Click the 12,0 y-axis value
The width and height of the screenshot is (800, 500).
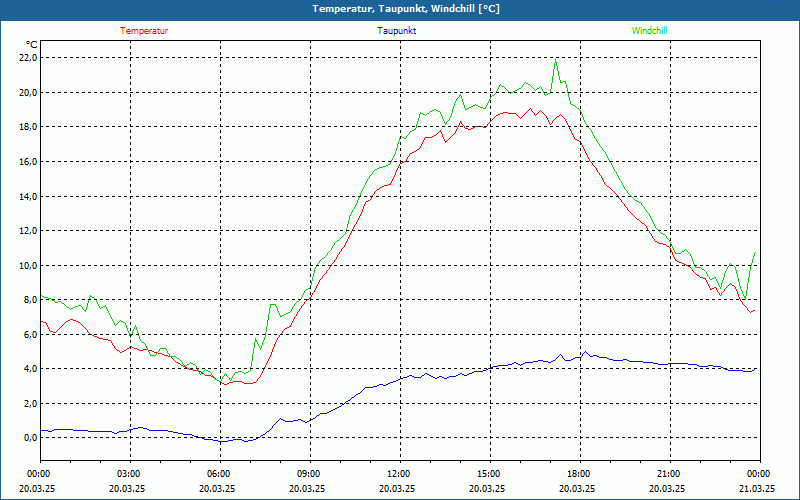[28, 231]
